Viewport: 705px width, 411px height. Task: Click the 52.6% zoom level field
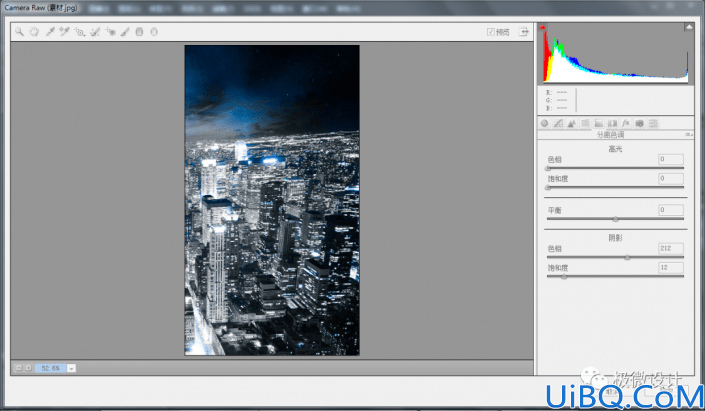click(51, 368)
